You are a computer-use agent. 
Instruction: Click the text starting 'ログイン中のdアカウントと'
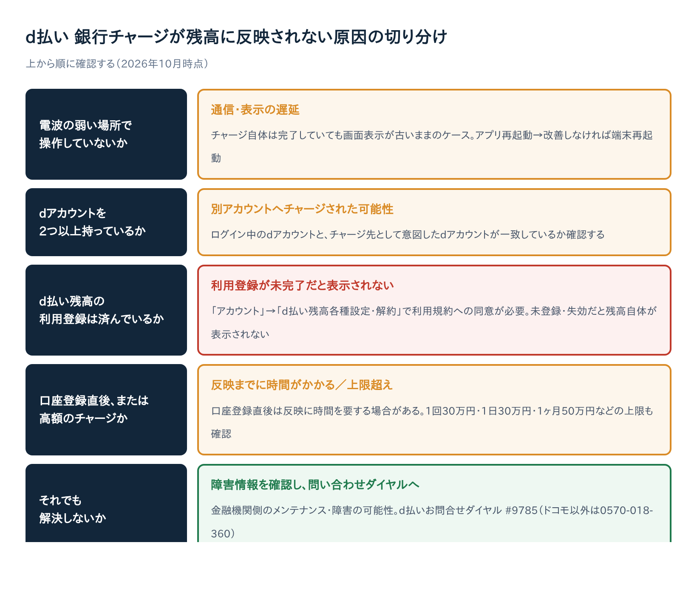(x=408, y=235)
